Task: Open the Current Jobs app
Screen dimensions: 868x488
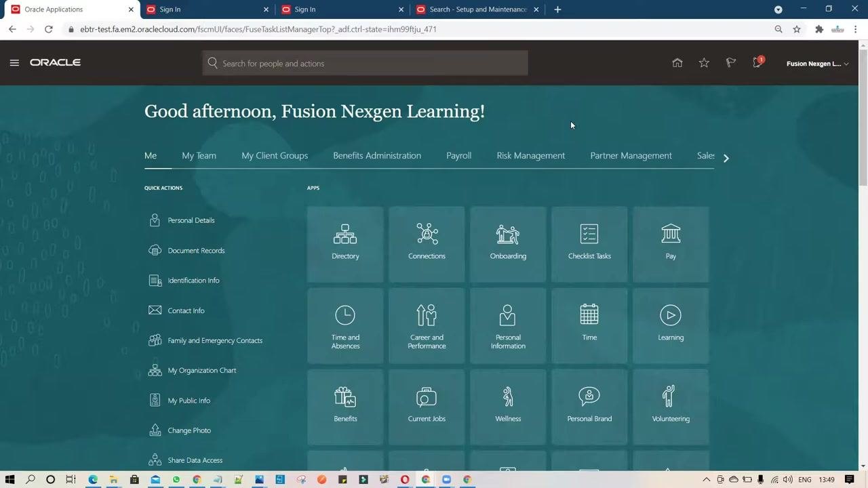Action: tap(427, 407)
